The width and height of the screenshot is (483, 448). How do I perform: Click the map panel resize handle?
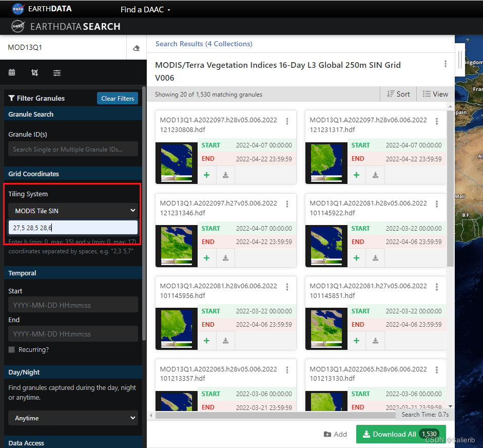tap(460, 60)
